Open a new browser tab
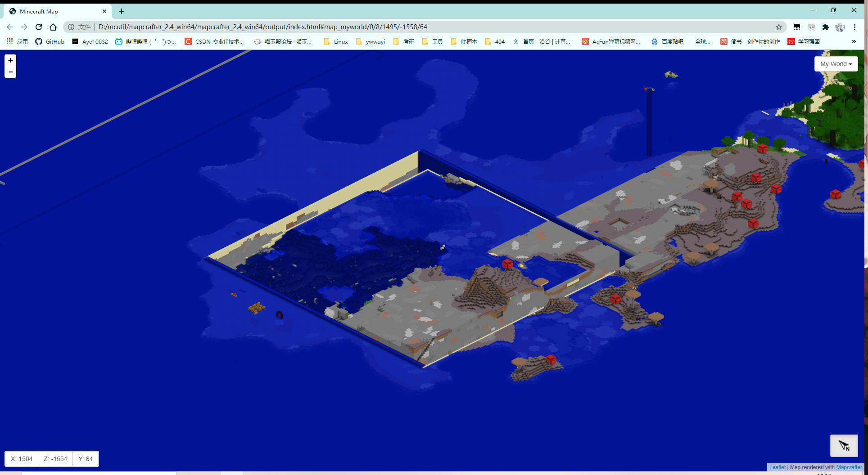Viewport: 868px width, 475px height. [122, 11]
